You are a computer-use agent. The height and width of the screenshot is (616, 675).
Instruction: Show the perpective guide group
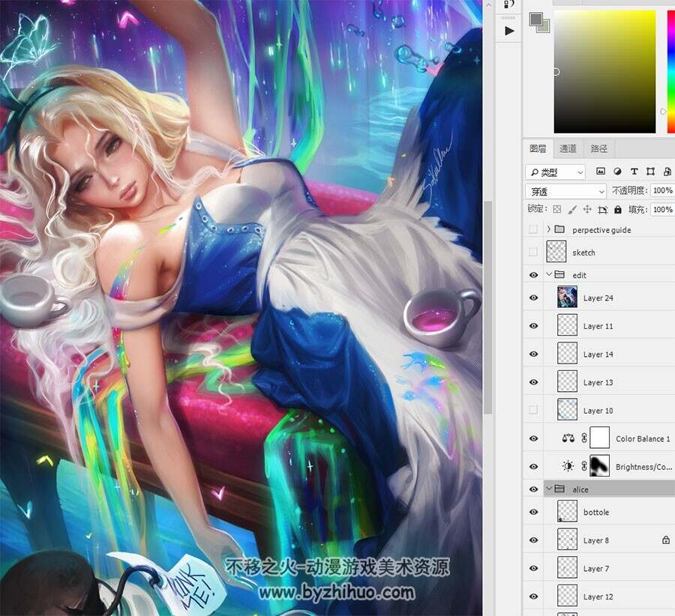point(533,229)
